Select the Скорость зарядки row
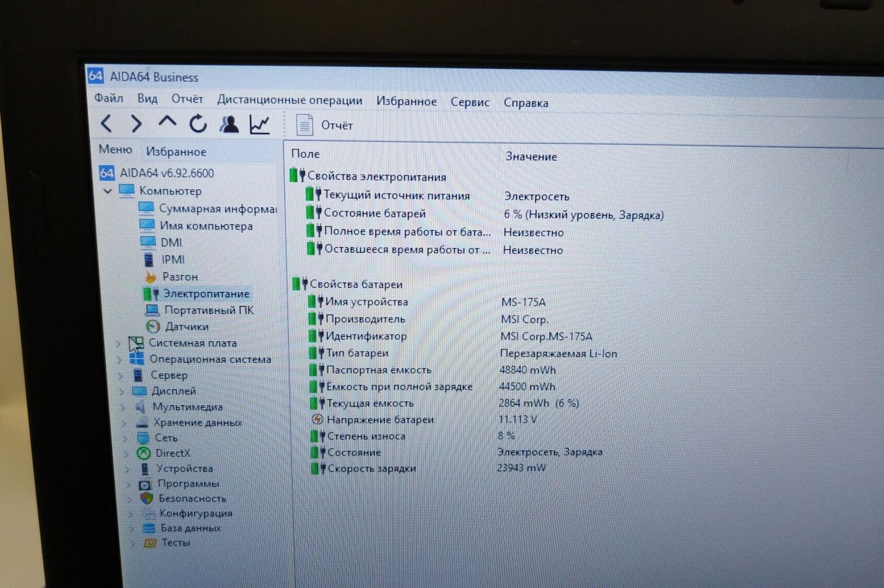This screenshot has height=588, width=884. 371,468
